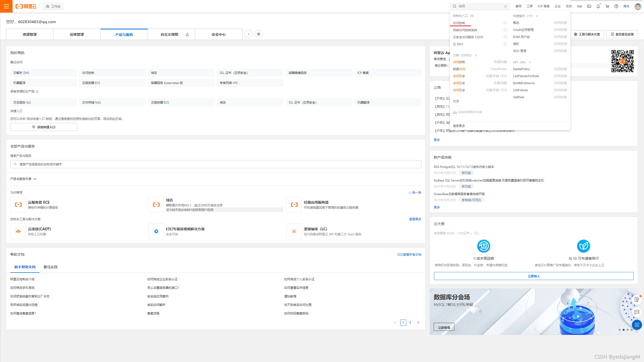The width and height of the screenshot is (644, 362).
Task: Expand 快捷操作 (11) results arrow
Action: tap(537, 16)
